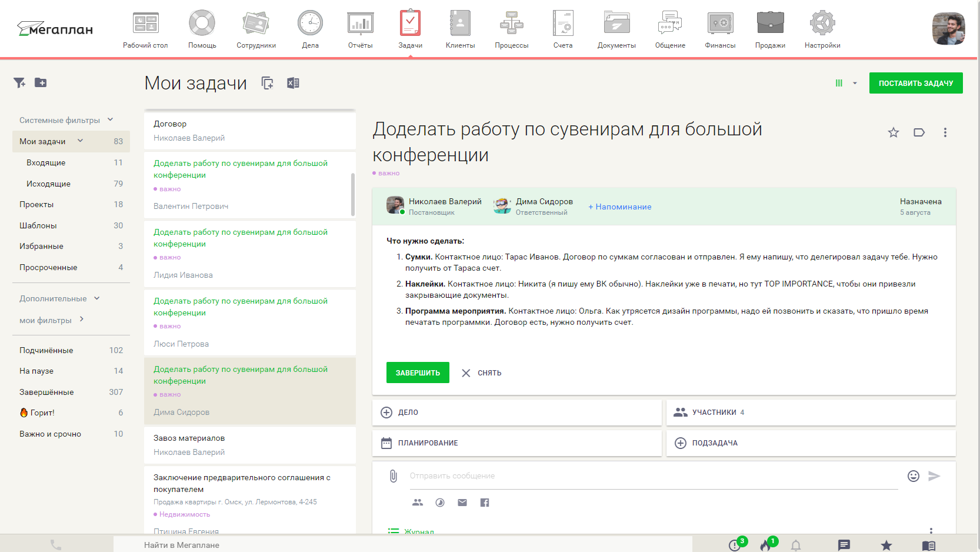Open task assigned to Лидия Иванова
Screen dimensions: 980x552
point(249,253)
